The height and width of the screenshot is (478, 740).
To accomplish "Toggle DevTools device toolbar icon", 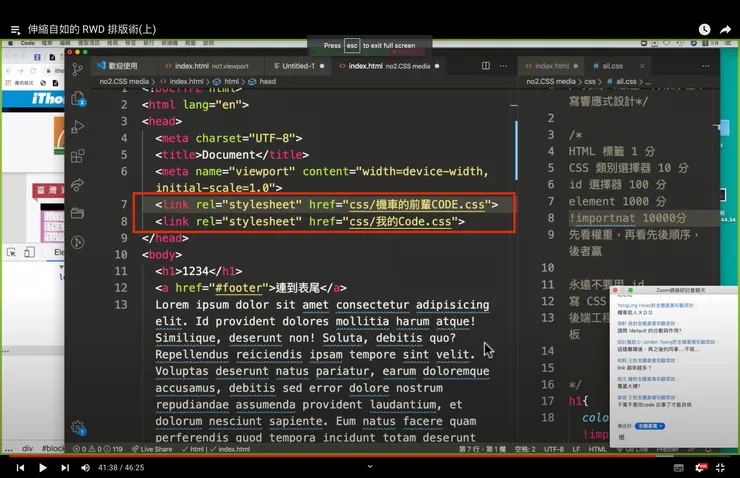I will [29, 252].
